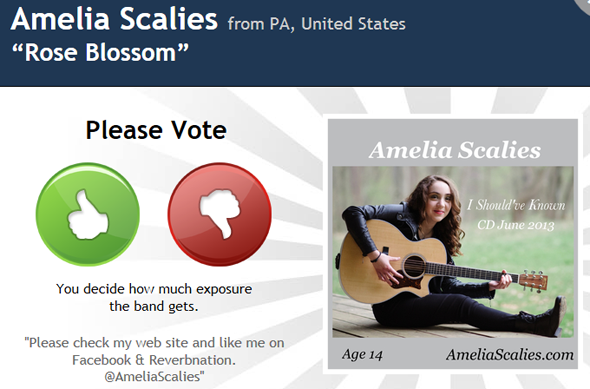
Task: Click the quote mentioning Facebook & Reverbnation
Action: click(x=154, y=360)
